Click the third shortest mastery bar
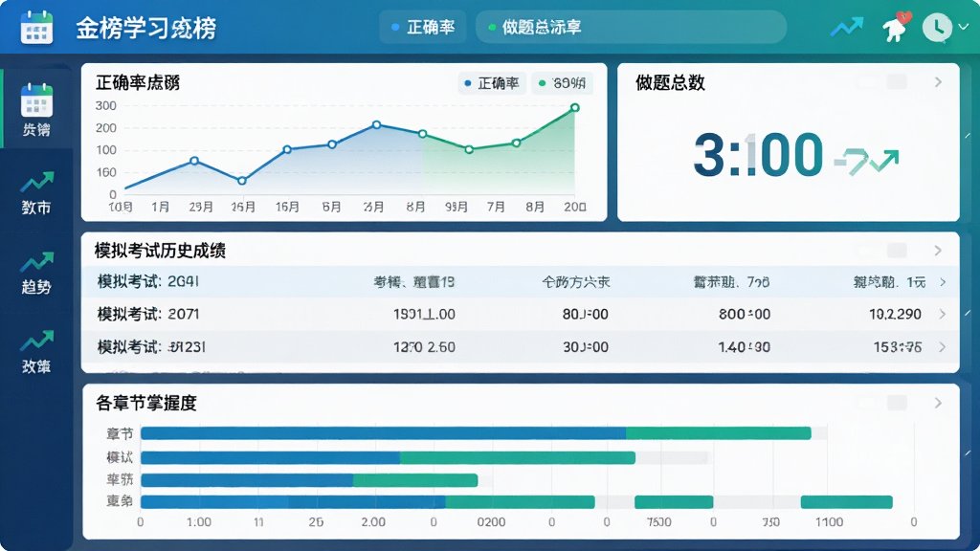980x551 pixels. coord(309,480)
